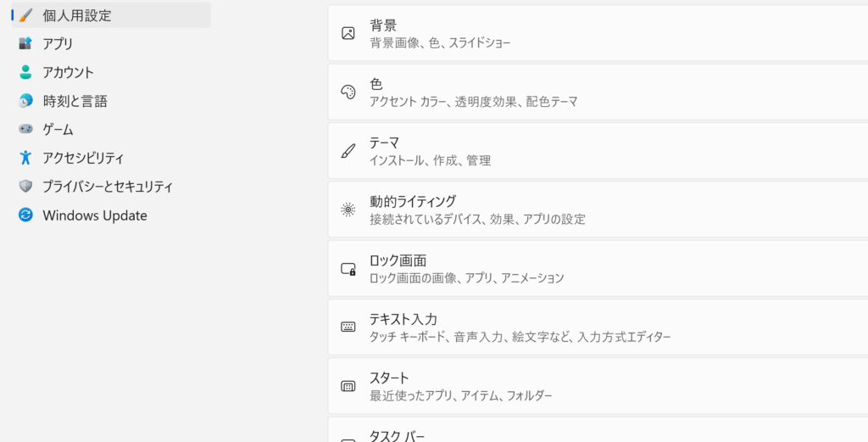
Task: Click the テキスト入力 keyboard icon
Action: (x=348, y=327)
